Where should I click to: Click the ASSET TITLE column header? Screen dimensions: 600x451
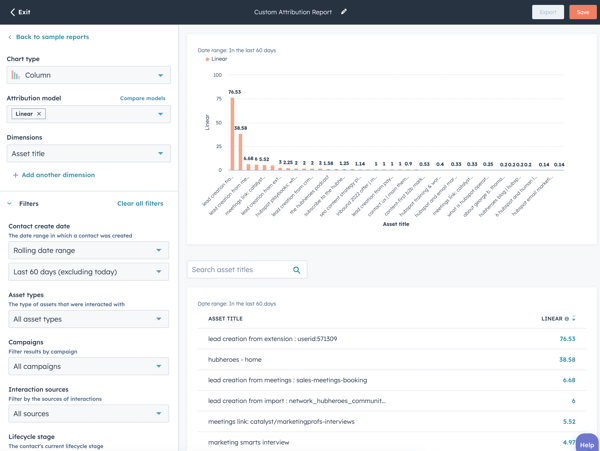pyautogui.click(x=225, y=319)
